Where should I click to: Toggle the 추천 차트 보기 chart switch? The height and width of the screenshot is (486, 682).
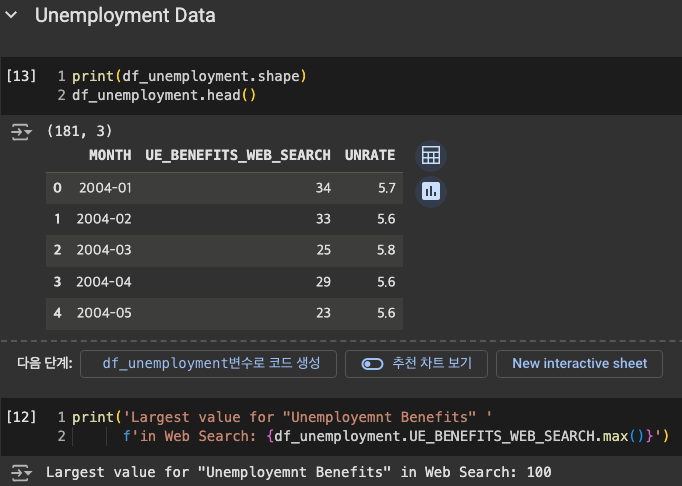pos(373,364)
